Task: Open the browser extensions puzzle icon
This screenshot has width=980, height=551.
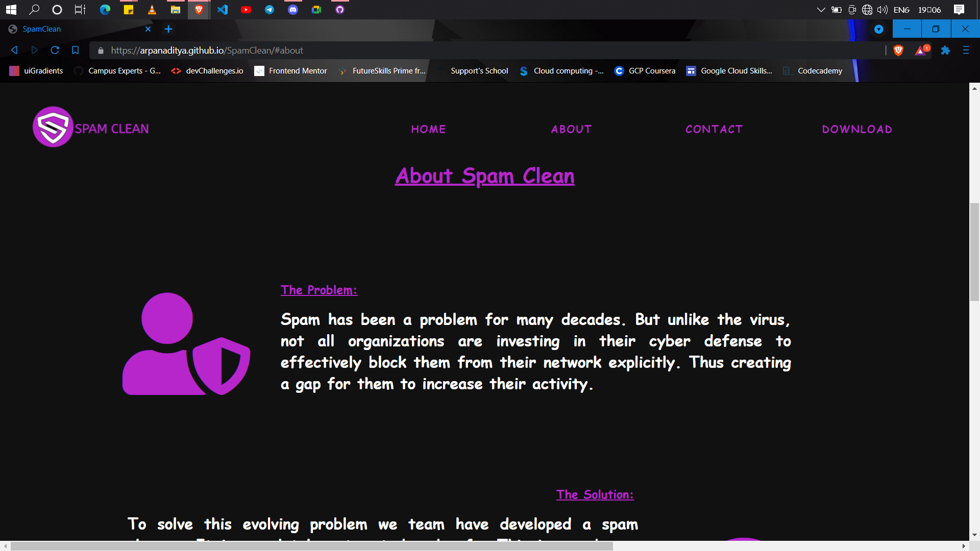Action: coord(945,50)
